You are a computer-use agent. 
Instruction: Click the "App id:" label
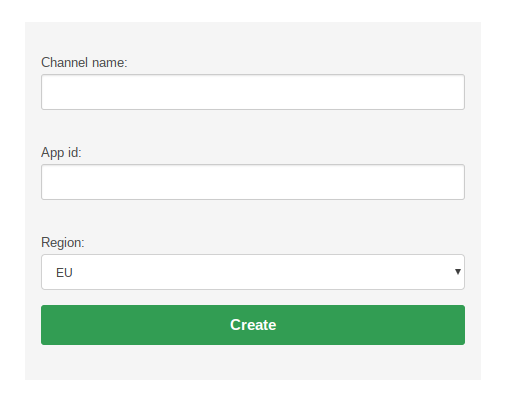pyautogui.click(x=61, y=153)
